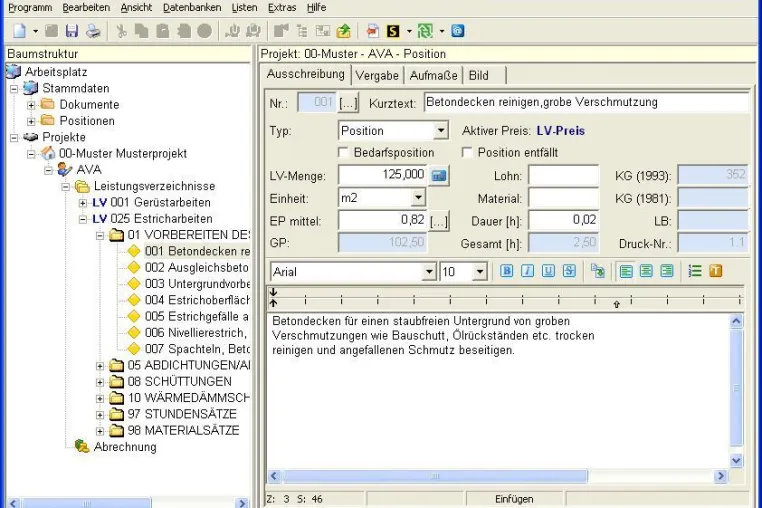
Task: Click the Kurztext input field
Action: pos(586,102)
